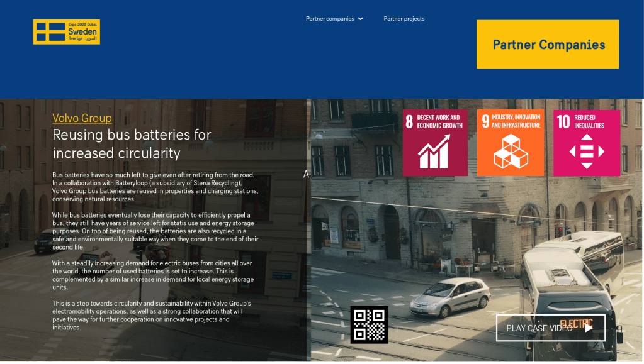Select the Reduced Inequalities goal icon
644x364 pixels.
(587, 143)
